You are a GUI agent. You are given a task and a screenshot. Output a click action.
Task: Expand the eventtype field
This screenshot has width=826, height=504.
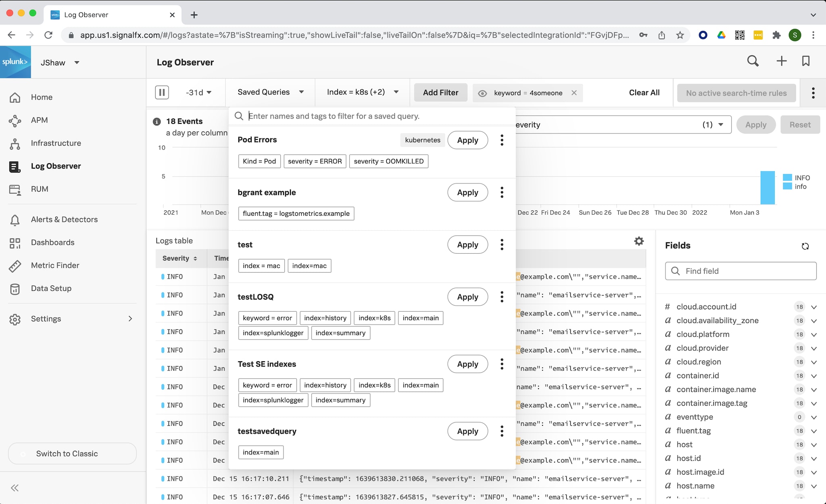click(x=813, y=417)
